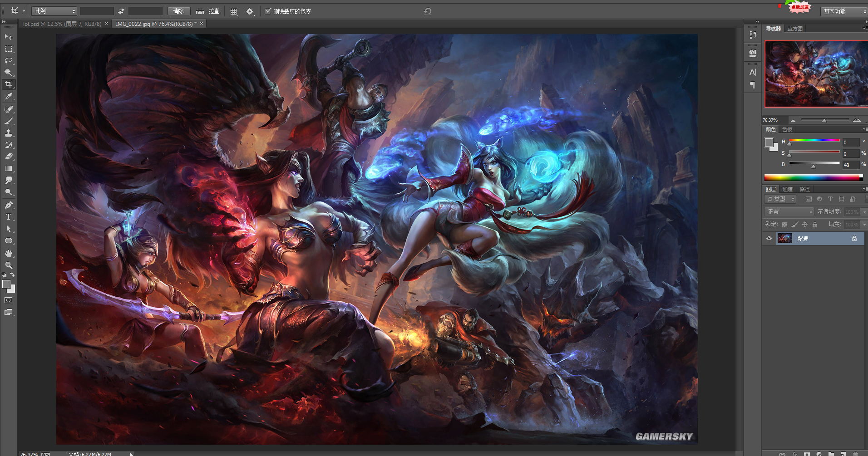The image size is (868, 456).
Task: Switch to lol.psd document tab
Action: 62,24
